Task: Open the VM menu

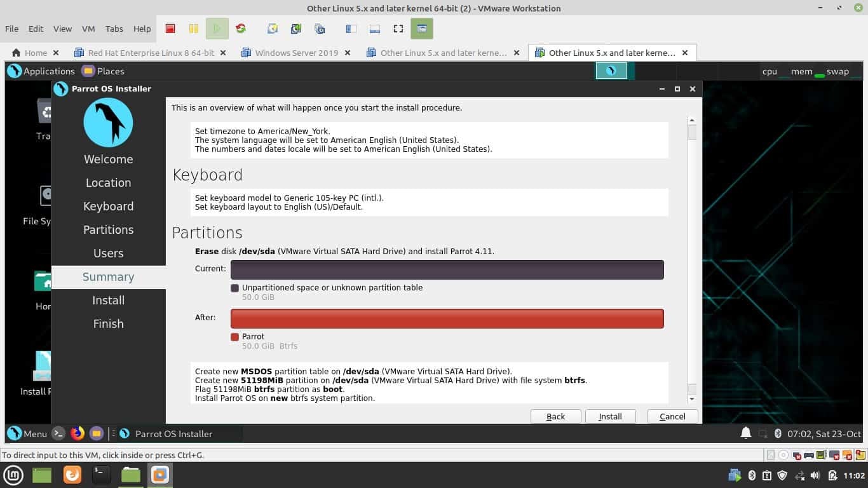Action: coord(88,29)
